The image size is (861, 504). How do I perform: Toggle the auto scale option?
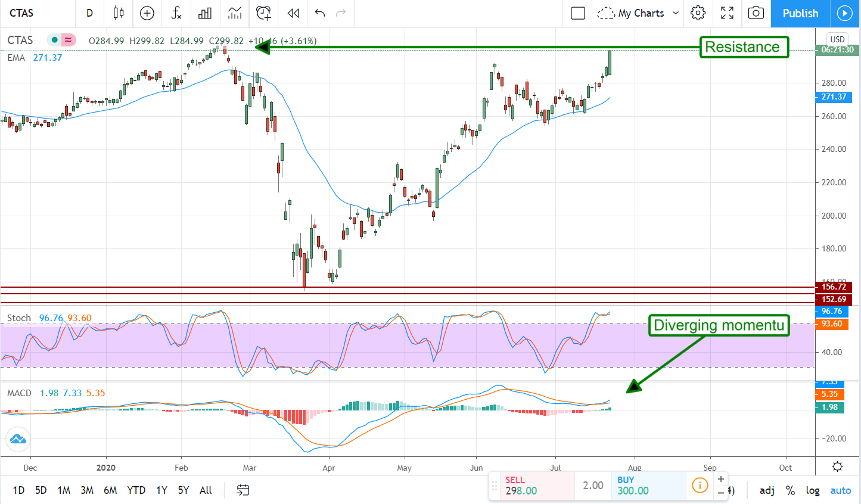pos(840,490)
